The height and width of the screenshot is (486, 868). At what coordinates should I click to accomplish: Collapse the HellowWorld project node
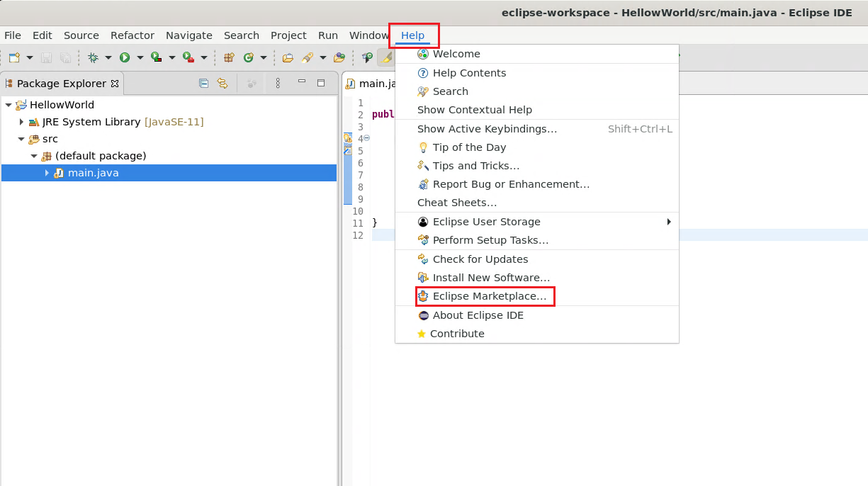[9, 105]
